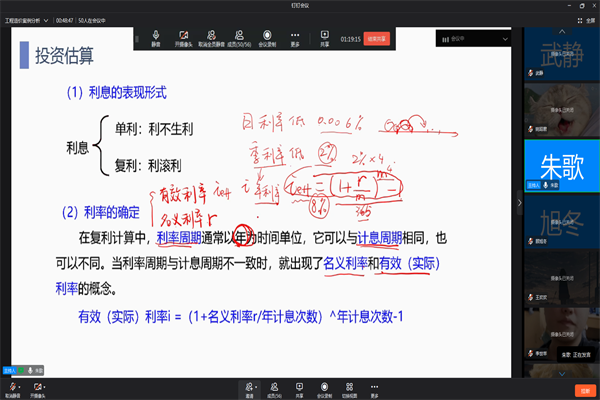The height and width of the screenshot is (400, 600).
Task: Toggle unmute microphone in bottom bar
Action: pos(13,390)
